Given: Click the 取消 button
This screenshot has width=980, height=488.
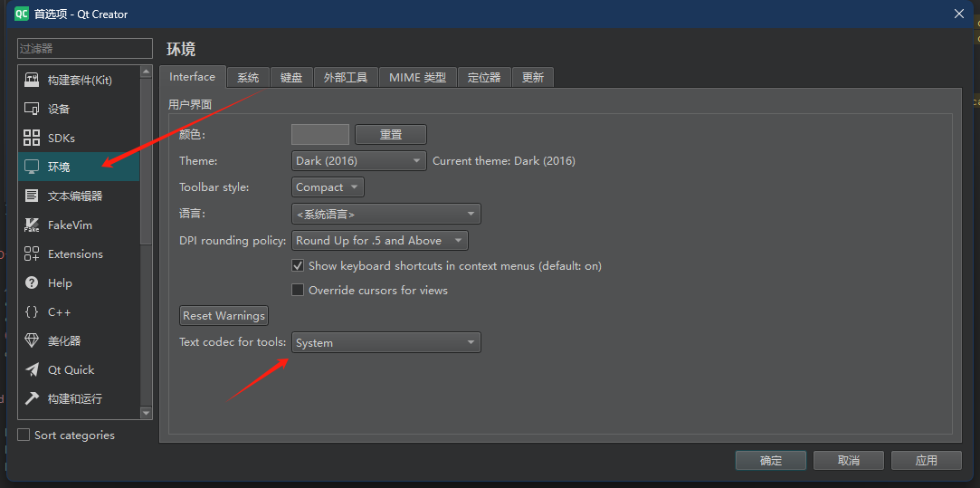Looking at the screenshot, I should pyautogui.click(x=848, y=461).
